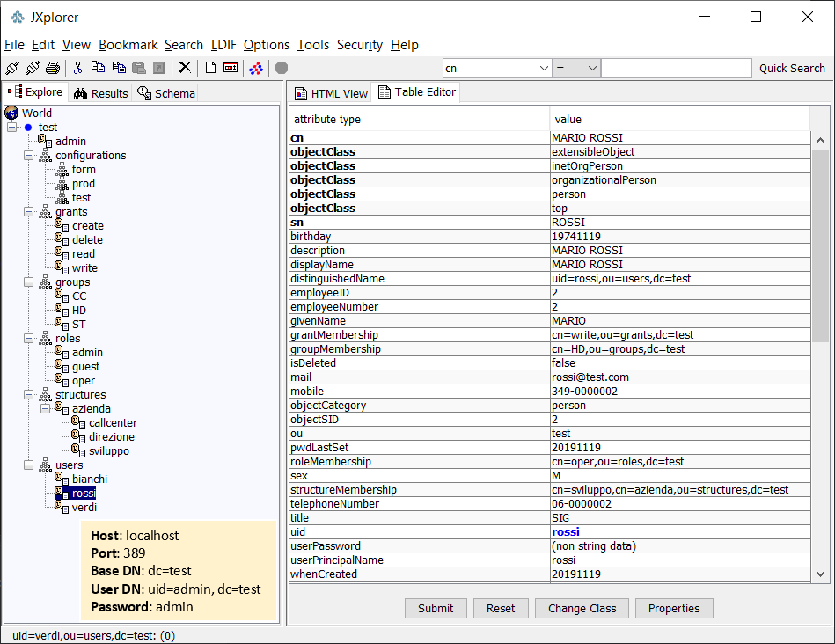This screenshot has width=835, height=644.
Task: Switch to the Schema tab
Action: coord(166,93)
